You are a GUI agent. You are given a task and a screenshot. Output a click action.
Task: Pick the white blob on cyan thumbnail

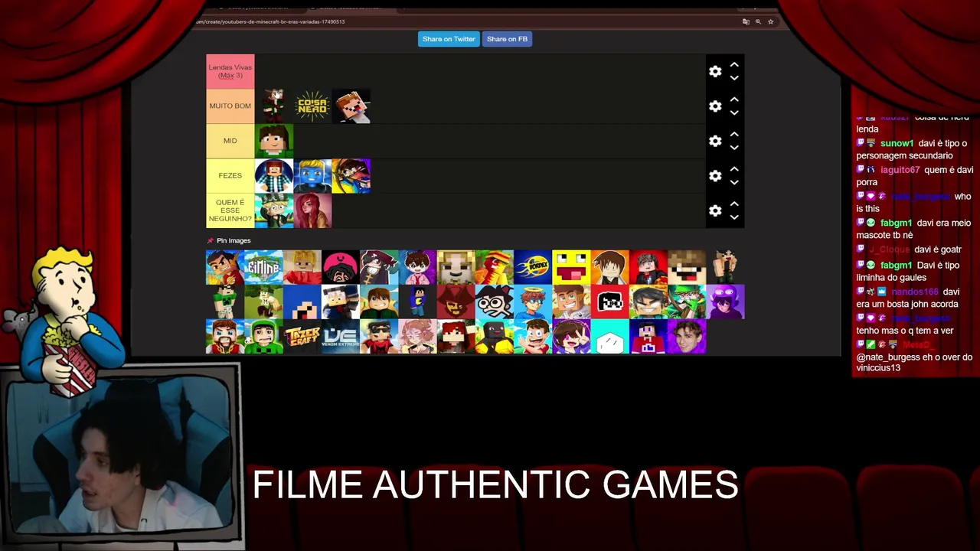tap(610, 337)
